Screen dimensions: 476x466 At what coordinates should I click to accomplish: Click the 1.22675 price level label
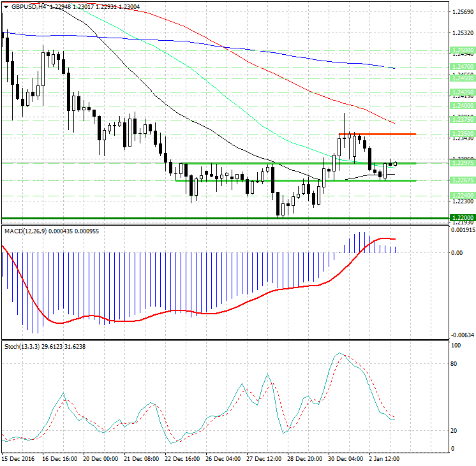pos(461,180)
